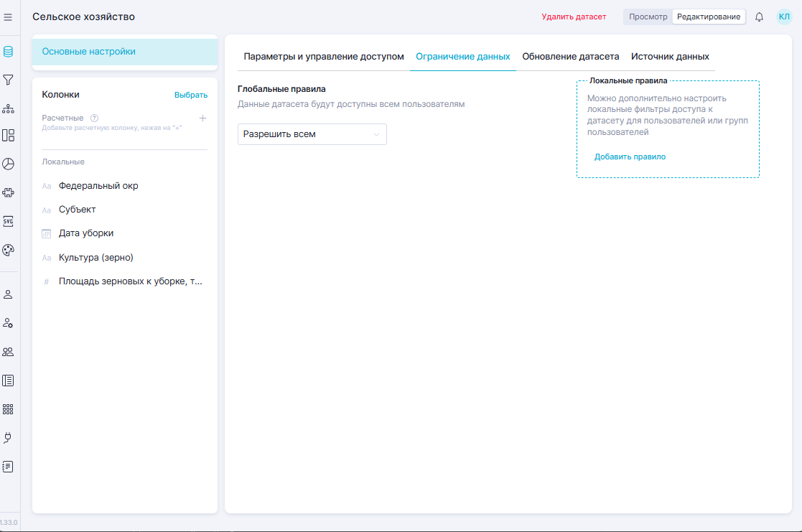
Task: Go to the Источник данных tab
Action: coord(670,57)
